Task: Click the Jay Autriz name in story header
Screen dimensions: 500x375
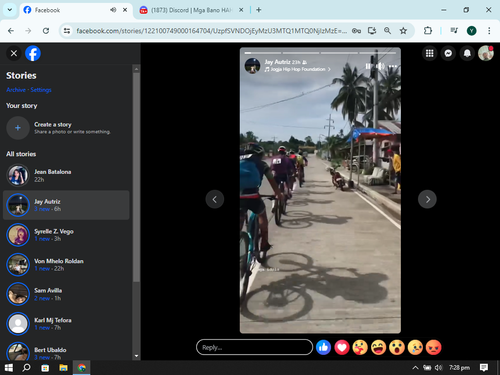Action: [x=277, y=62]
